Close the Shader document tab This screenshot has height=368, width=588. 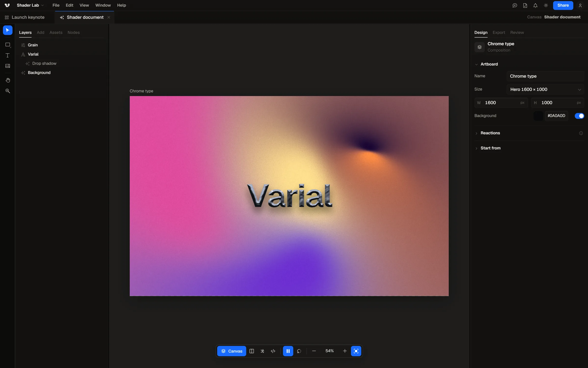[109, 17]
